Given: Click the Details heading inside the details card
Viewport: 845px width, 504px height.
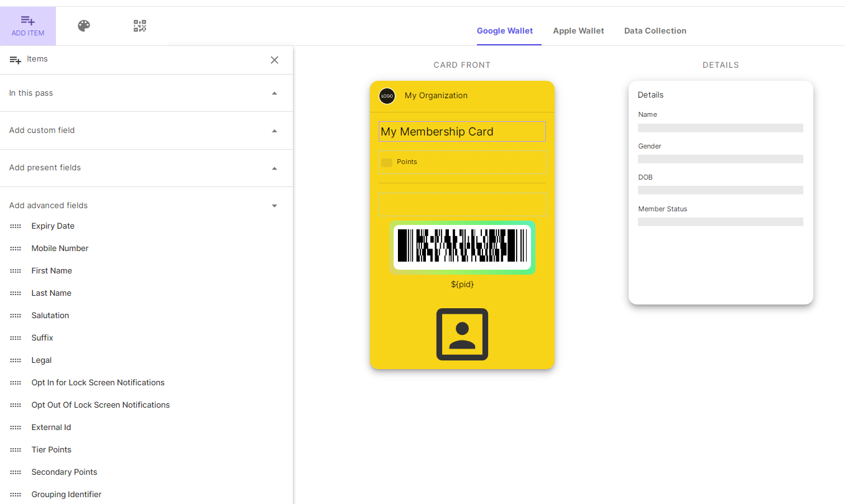Looking at the screenshot, I should (x=650, y=95).
